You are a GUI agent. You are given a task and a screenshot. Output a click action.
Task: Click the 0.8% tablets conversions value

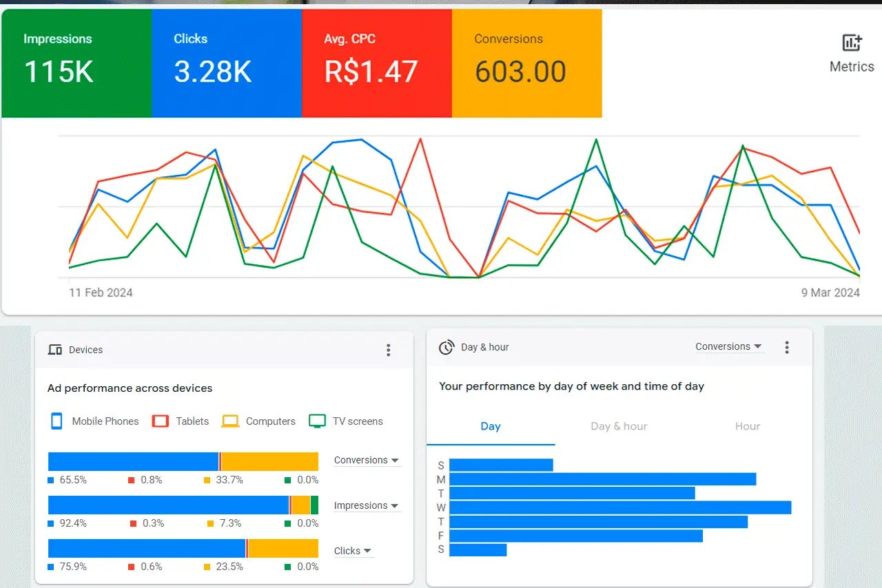point(152,480)
